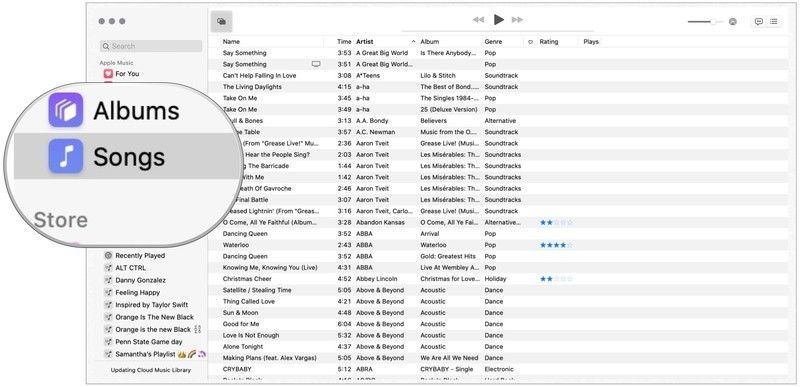The image size is (800, 387).
Task: Select the song Love Is Not Enough
Action: tap(251, 336)
